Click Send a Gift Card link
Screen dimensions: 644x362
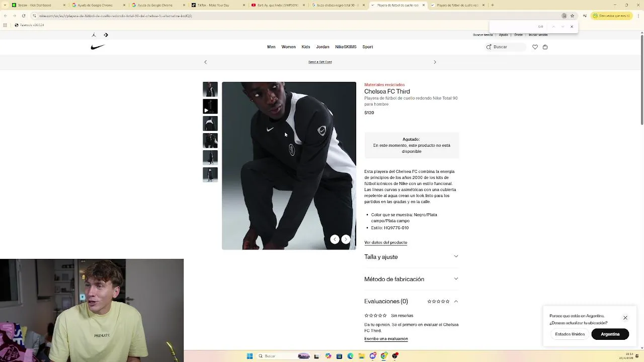coord(320,62)
